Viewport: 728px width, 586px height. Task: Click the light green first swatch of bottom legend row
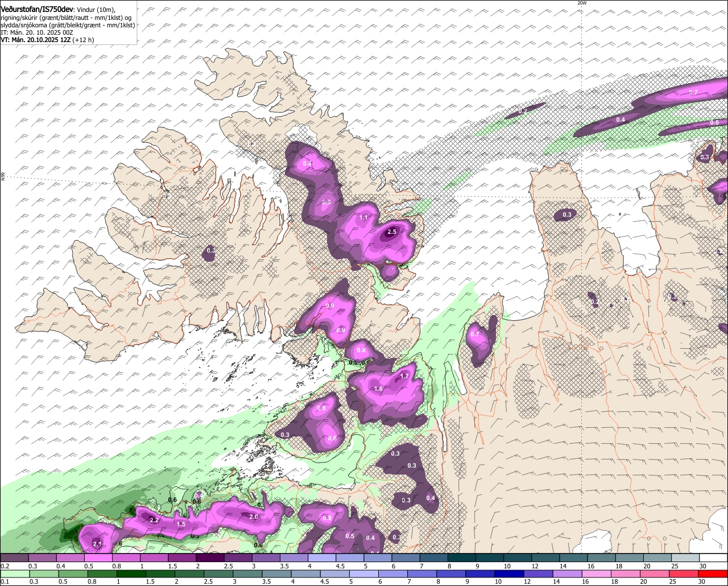click(x=14, y=574)
